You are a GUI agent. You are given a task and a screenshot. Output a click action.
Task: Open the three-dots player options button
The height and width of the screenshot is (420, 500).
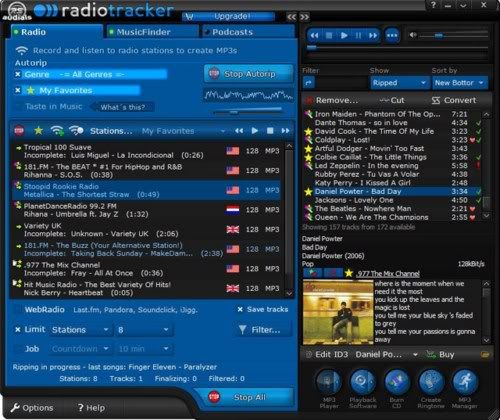(392, 35)
